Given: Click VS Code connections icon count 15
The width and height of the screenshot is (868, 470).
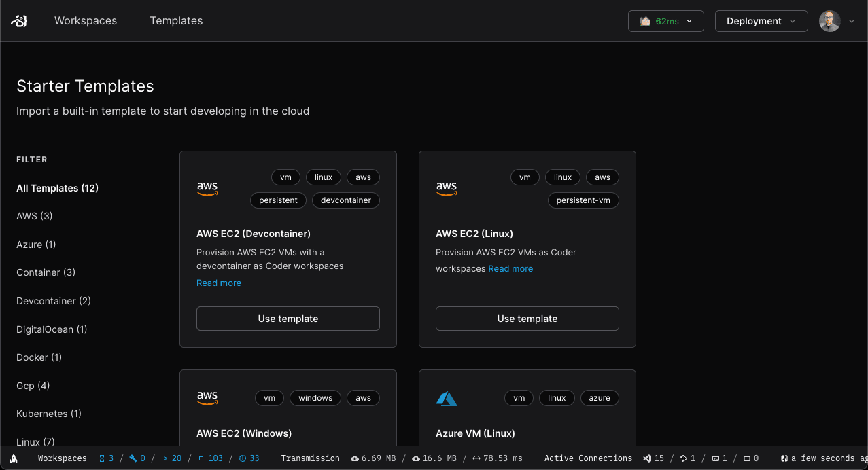Looking at the screenshot, I should [647, 458].
